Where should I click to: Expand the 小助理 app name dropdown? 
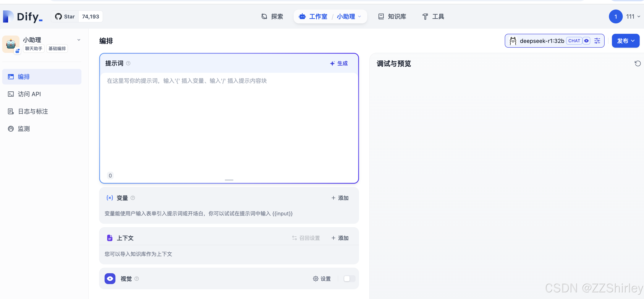coord(79,40)
